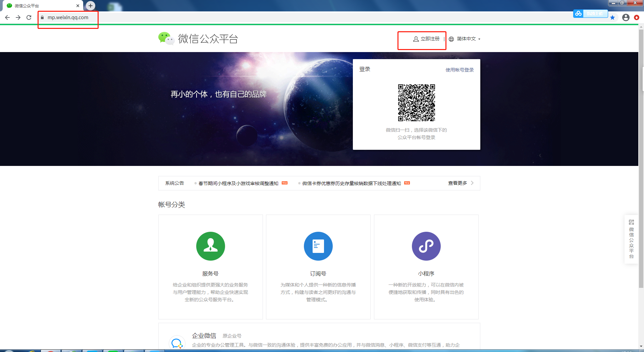The height and width of the screenshot is (352, 644).
Task: Click the 帐号分类 section heading
Action: (172, 205)
